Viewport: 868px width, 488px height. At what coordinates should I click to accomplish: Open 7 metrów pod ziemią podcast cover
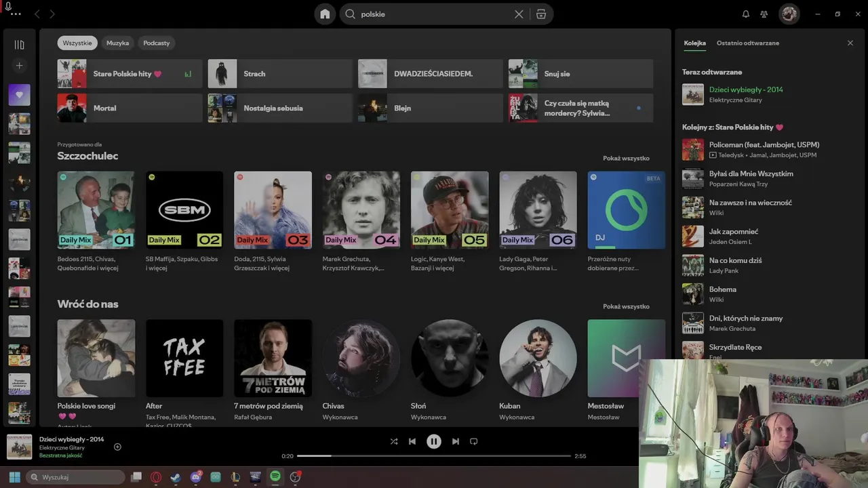click(x=273, y=359)
